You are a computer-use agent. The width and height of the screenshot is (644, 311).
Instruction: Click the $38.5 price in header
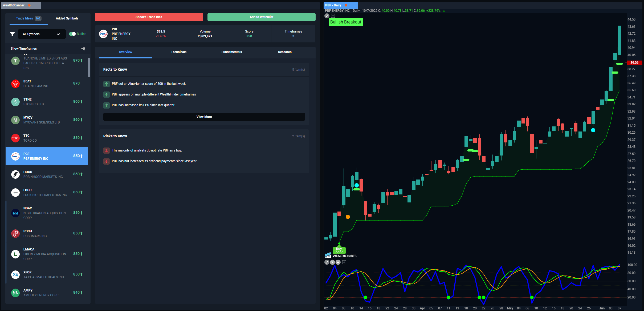pos(161,31)
